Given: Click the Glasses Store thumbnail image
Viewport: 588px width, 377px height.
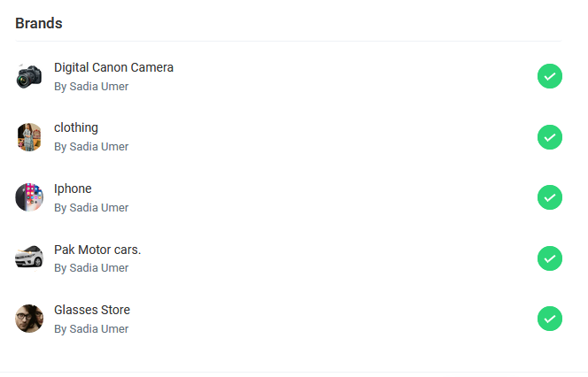Looking at the screenshot, I should (29, 319).
